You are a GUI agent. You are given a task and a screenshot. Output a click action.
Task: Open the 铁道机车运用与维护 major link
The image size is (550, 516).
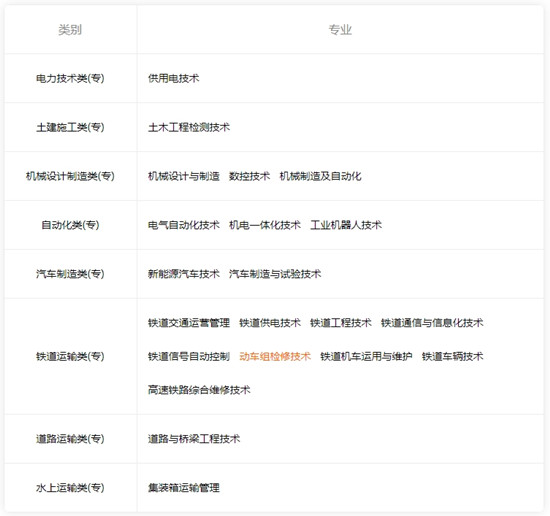pyautogui.click(x=366, y=356)
